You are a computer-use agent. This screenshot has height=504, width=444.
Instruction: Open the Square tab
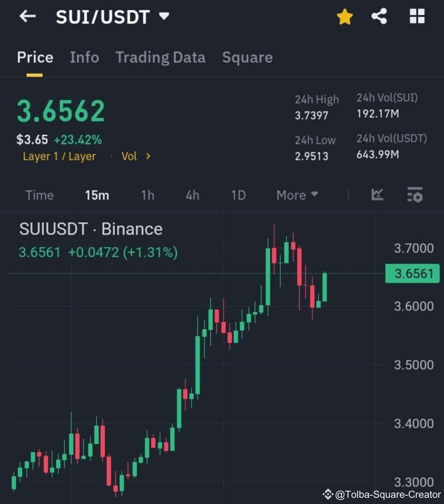click(x=247, y=58)
